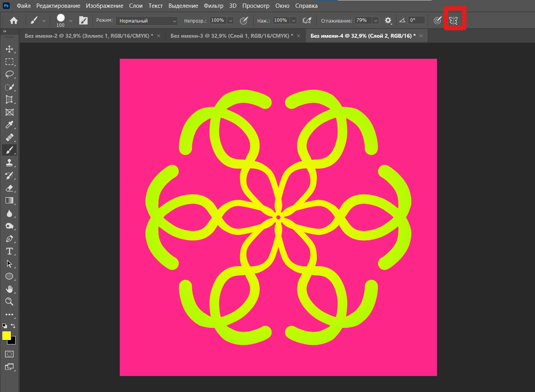
Task: Click the Home icon in options bar
Action: (14, 20)
